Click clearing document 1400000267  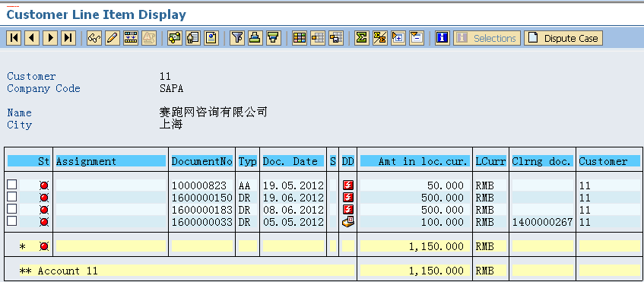543,222
